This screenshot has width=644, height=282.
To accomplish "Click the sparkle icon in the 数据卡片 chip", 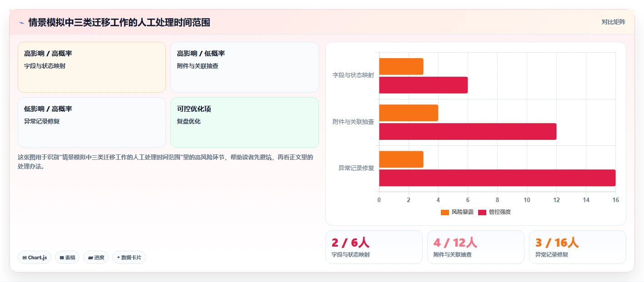I will tap(119, 257).
